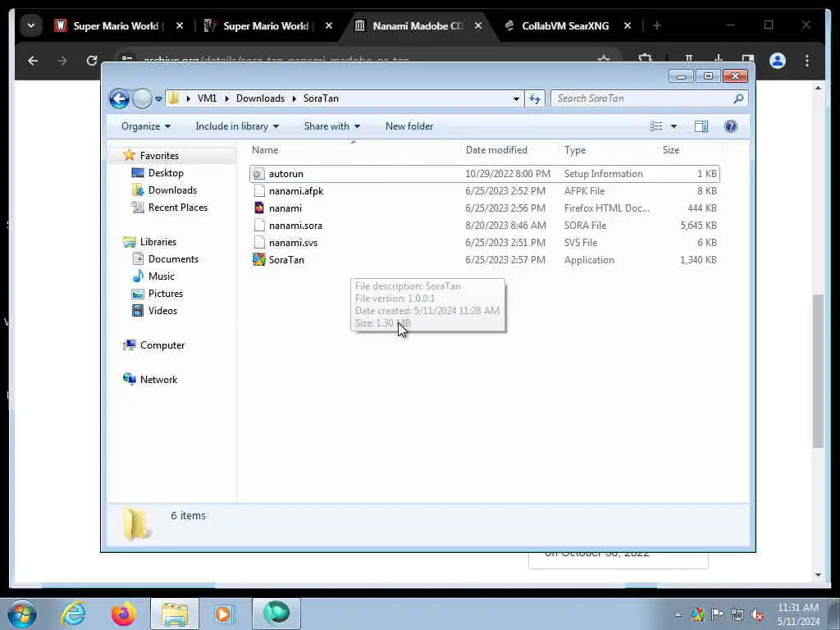Image resolution: width=840 pixels, height=630 pixels.
Task: Open the Windows Start menu
Action: (22, 614)
